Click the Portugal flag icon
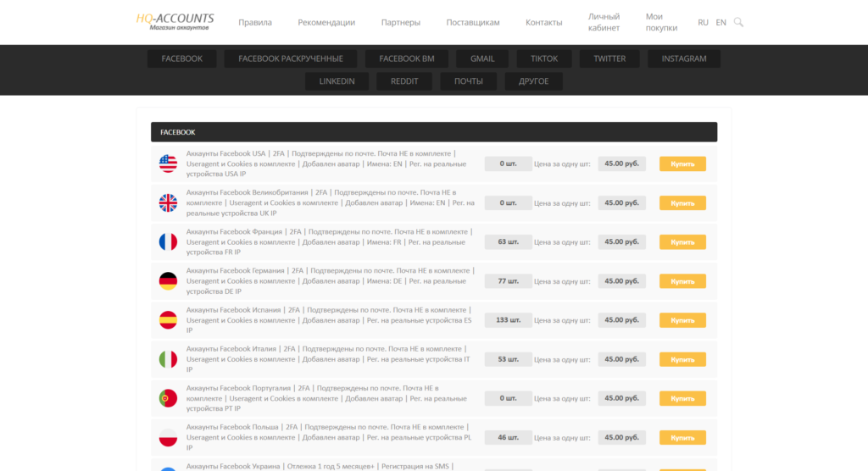 click(x=169, y=398)
